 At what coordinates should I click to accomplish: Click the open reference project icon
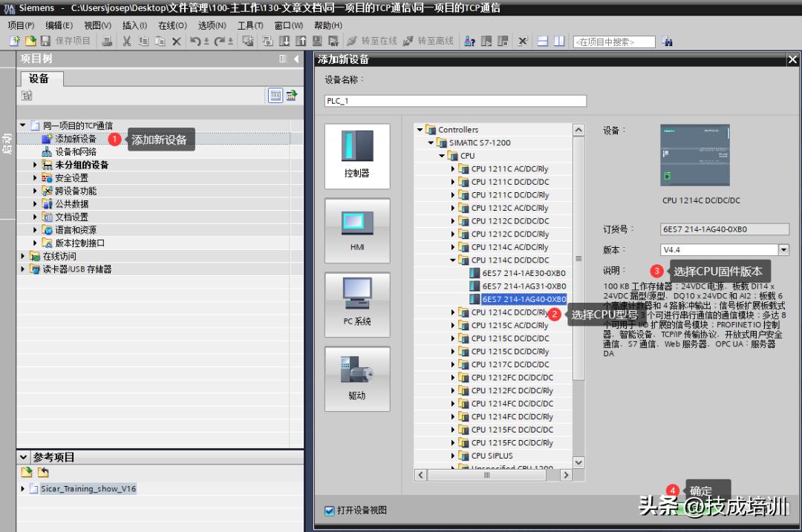click(27, 472)
